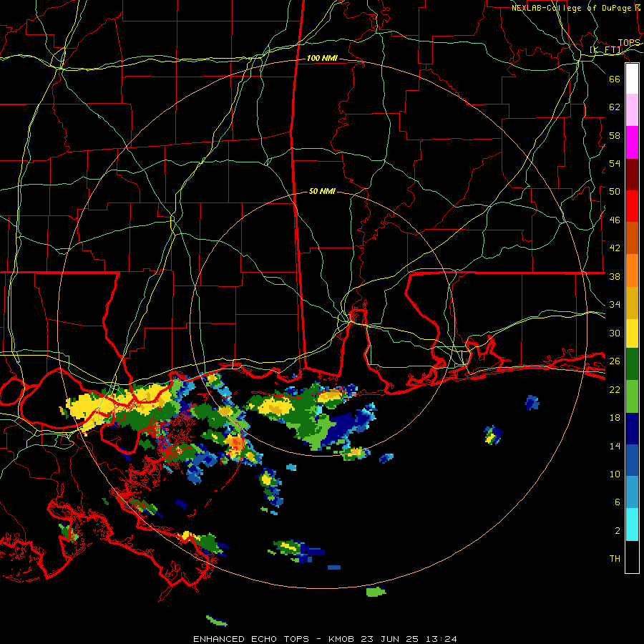Click the '26' legend value
This screenshot has height=644, width=644.
coord(615,361)
